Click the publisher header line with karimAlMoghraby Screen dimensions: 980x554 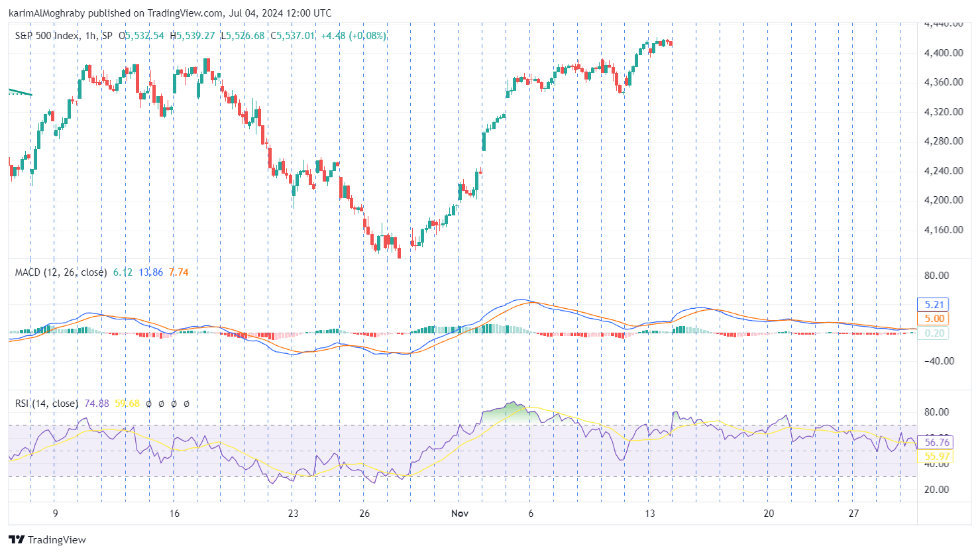170,13
